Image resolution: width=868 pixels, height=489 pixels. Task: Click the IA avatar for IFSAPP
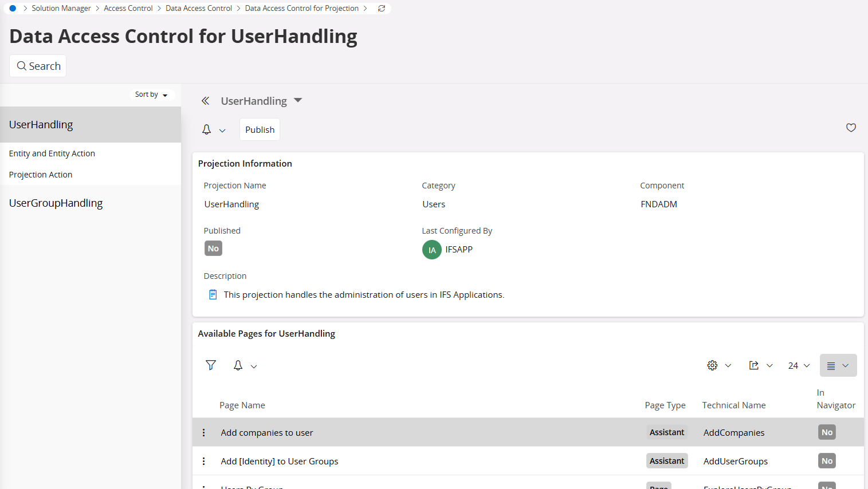pyautogui.click(x=432, y=250)
